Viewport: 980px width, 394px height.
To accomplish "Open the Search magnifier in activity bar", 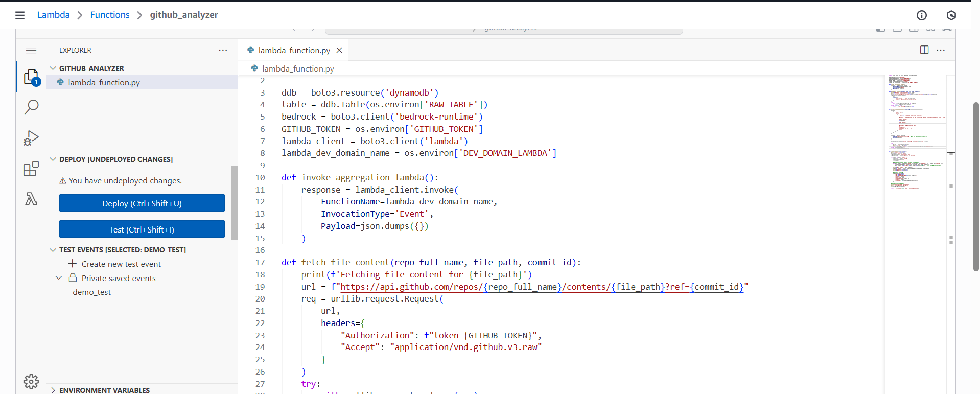I will click(31, 107).
